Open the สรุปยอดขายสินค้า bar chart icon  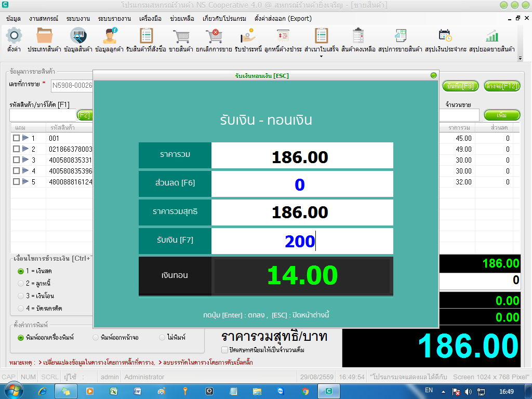coord(491,36)
